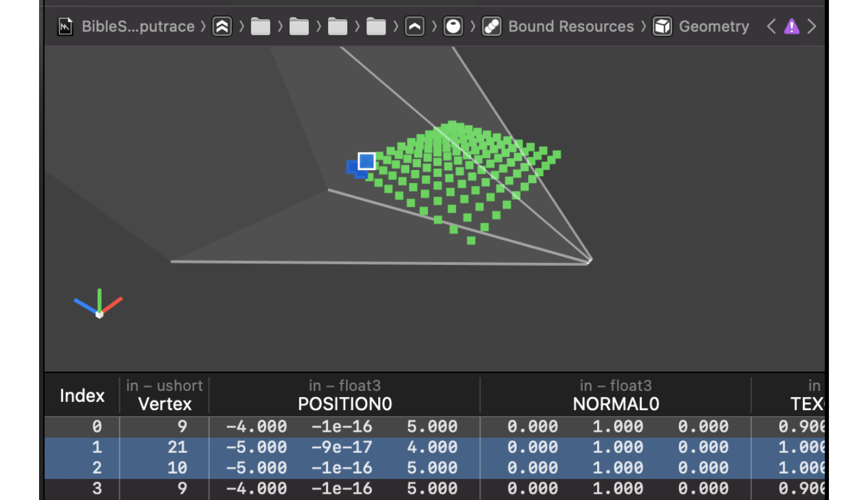
Task: Click the draw call circle icon before Bound Resources
Action: (x=453, y=26)
